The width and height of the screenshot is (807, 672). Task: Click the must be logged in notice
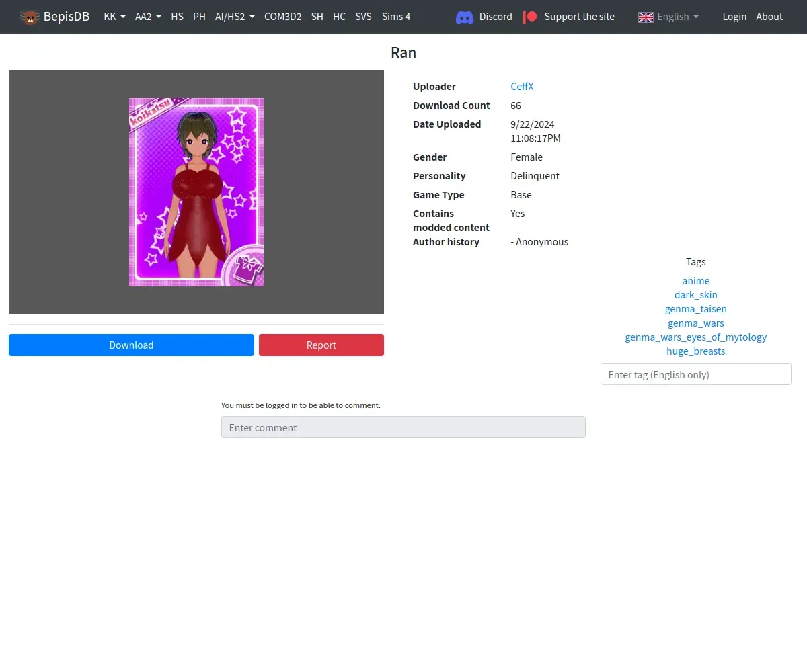tap(301, 405)
